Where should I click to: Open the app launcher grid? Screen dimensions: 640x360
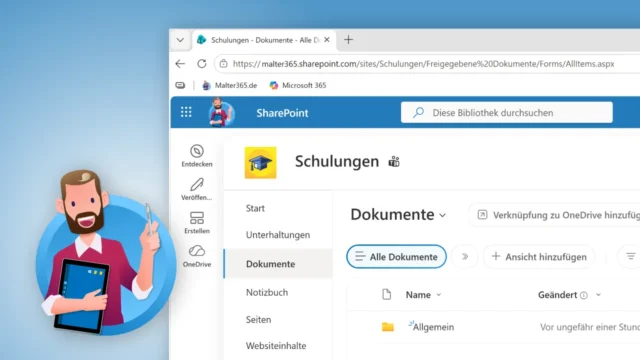(x=186, y=112)
